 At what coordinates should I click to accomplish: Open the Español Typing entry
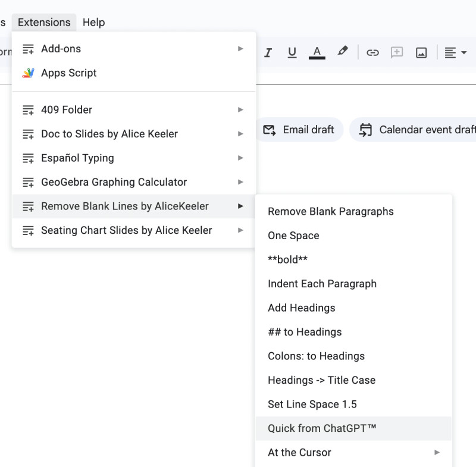pyautogui.click(x=133, y=158)
